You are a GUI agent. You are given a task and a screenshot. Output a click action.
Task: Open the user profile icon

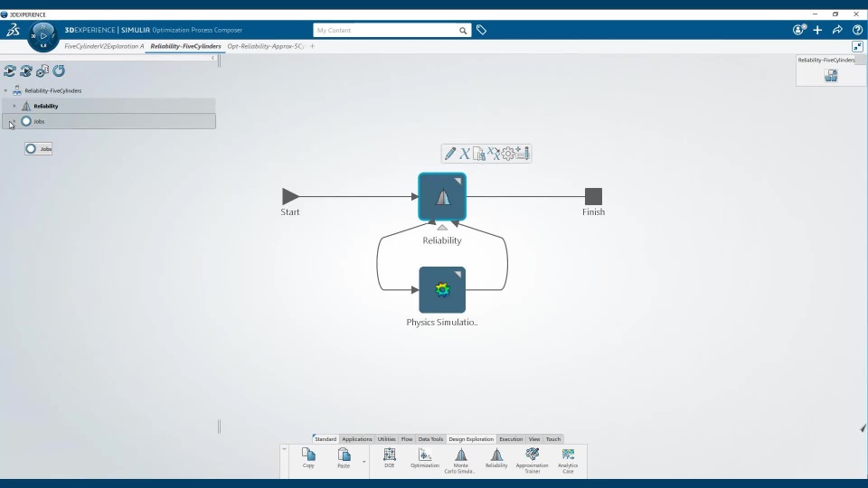(x=798, y=30)
